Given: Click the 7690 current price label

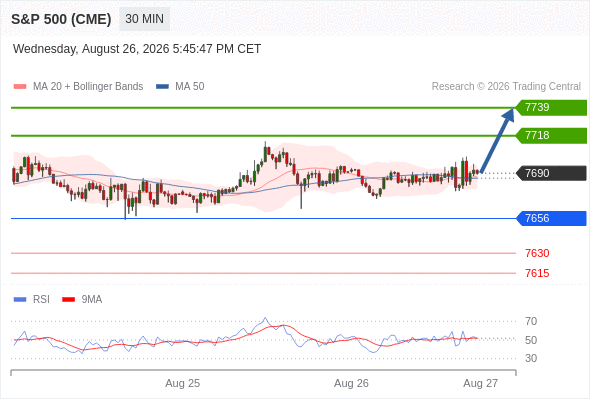Looking at the screenshot, I should click(551, 173).
